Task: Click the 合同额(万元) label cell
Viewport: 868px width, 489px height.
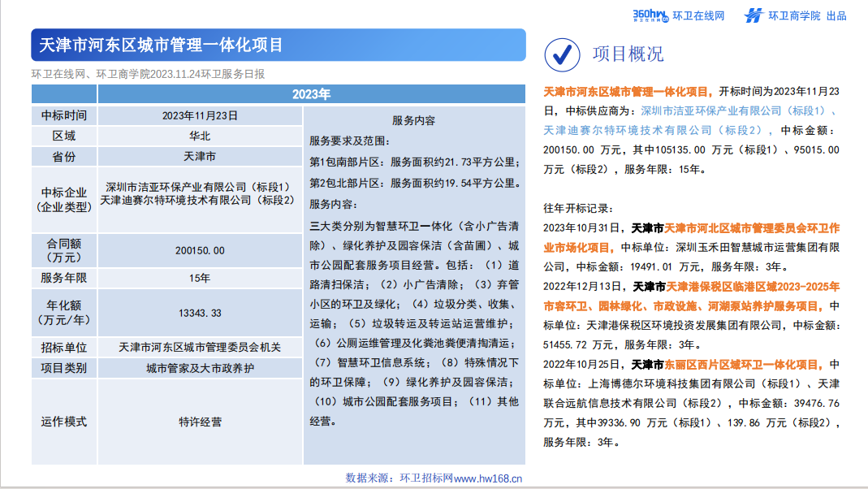Action: coord(64,250)
